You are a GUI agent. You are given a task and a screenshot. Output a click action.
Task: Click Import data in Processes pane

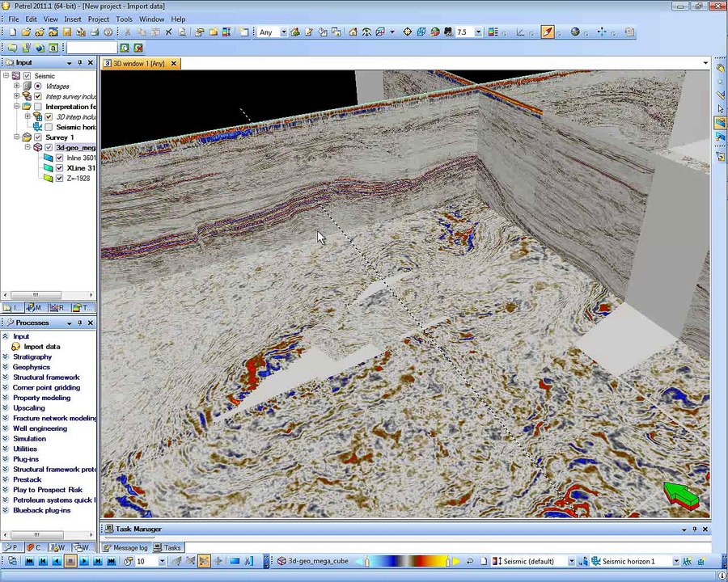tap(41, 347)
